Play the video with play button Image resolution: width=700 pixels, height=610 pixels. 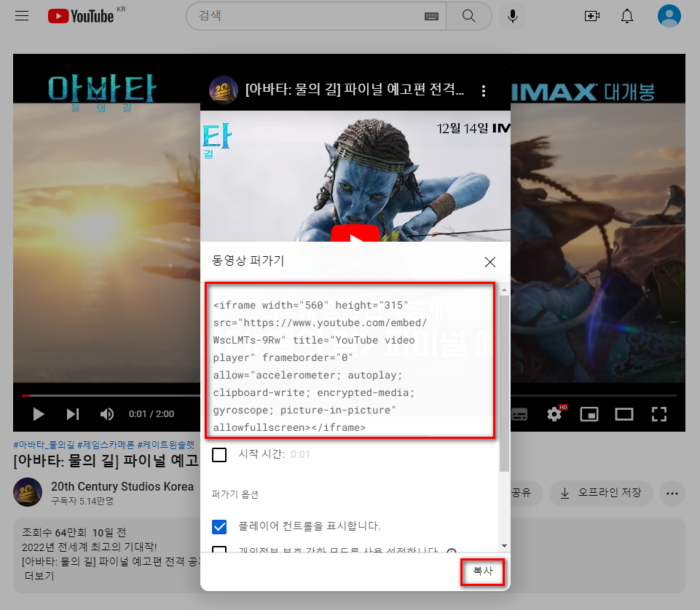tap(39, 414)
